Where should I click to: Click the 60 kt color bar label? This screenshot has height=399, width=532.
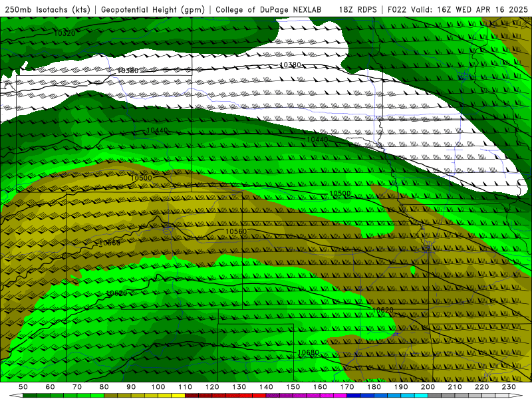[50, 387]
